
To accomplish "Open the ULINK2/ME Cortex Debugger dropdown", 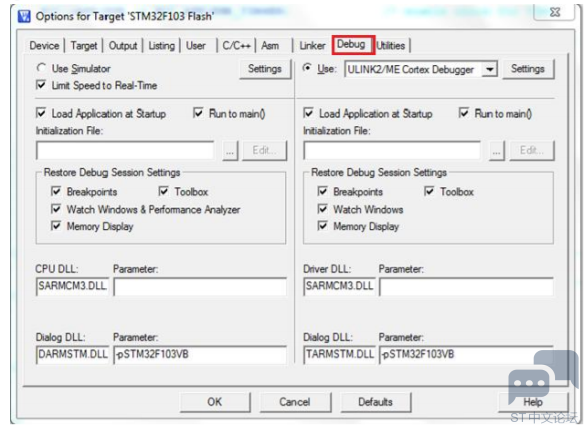I will 489,70.
